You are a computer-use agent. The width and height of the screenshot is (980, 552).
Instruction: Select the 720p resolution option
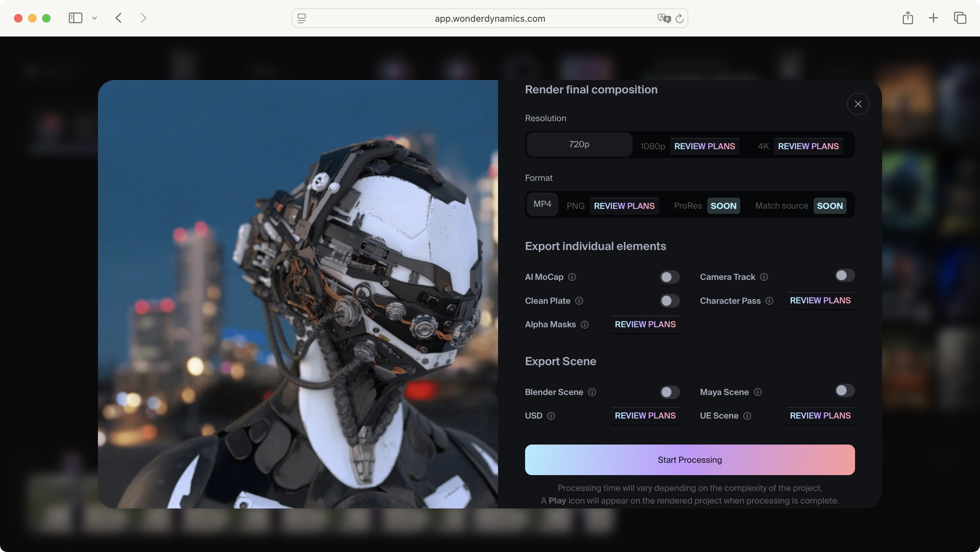[x=579, y=144]
